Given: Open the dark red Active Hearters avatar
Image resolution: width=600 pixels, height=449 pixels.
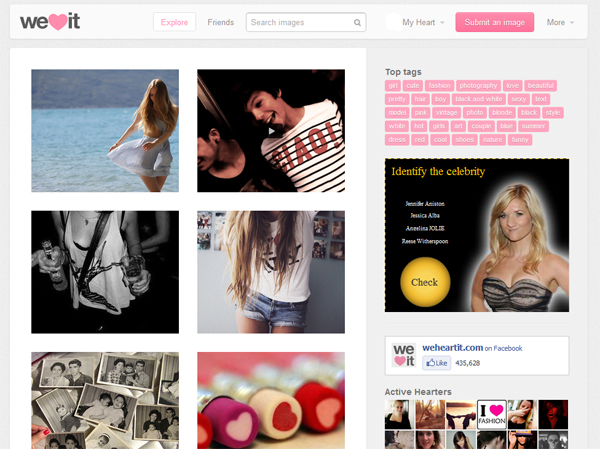Looking at the screenshot, I should [553, 415].
